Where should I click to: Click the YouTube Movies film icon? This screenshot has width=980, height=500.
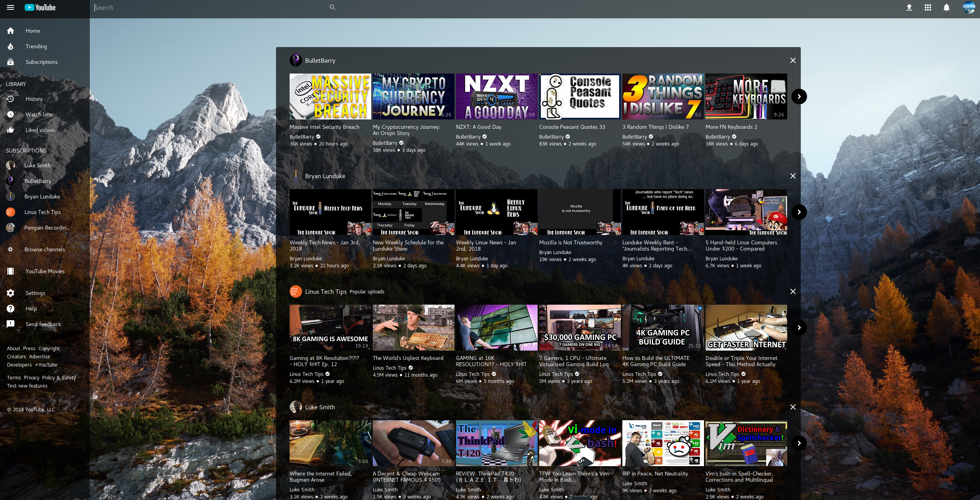10,271
